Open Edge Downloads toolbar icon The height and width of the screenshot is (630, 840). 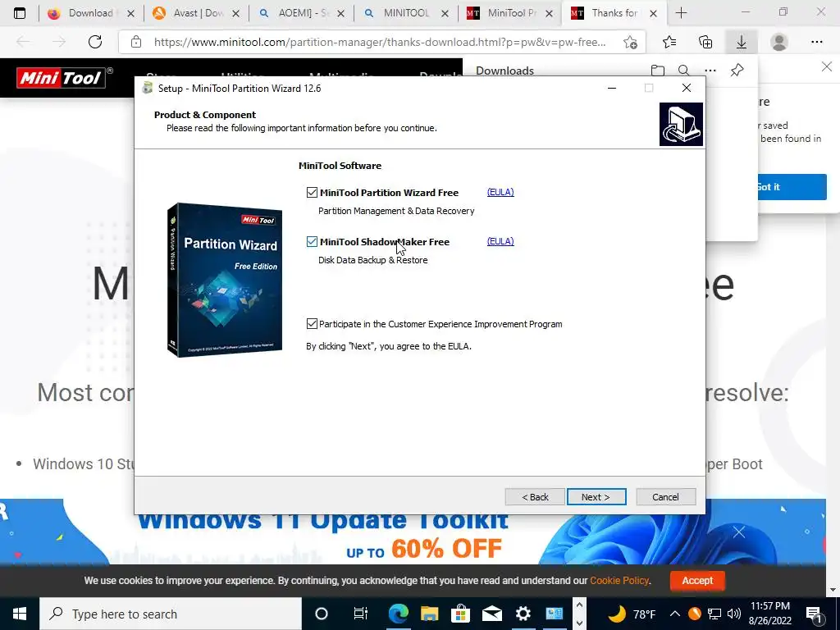[x=742, y=42]
